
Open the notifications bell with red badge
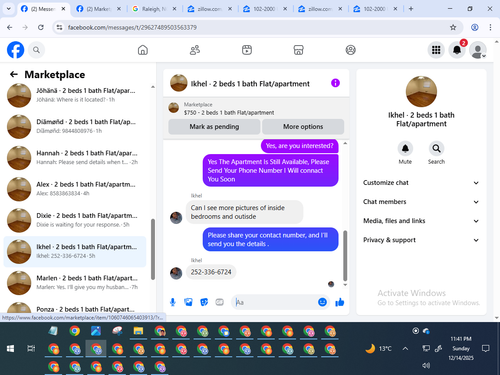(x=457, y=50)
